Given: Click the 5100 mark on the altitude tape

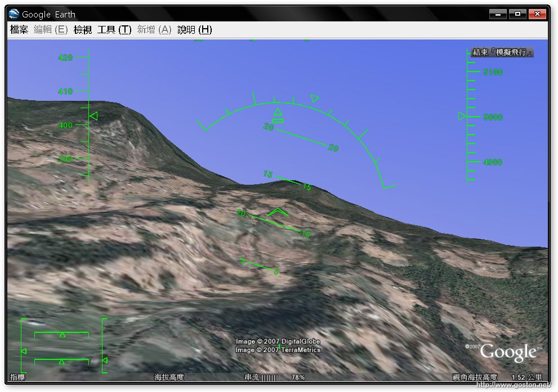Looking at the screenshot, I should pyautogui.click(x=493, y=72).
